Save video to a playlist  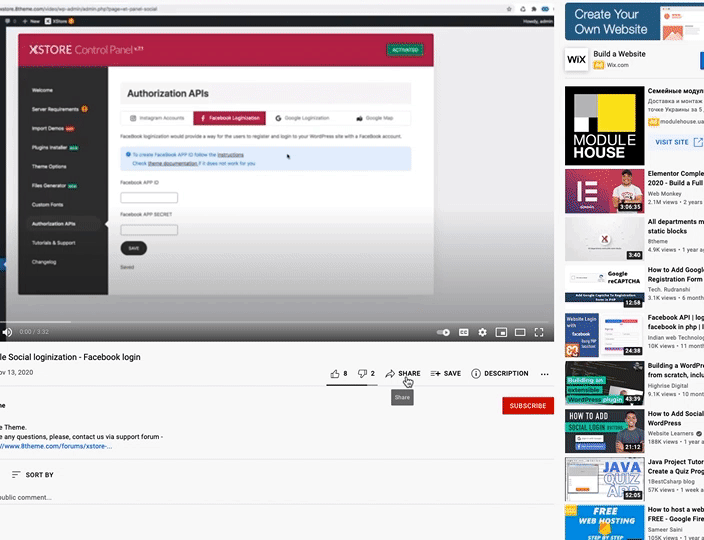pos(445,373)
